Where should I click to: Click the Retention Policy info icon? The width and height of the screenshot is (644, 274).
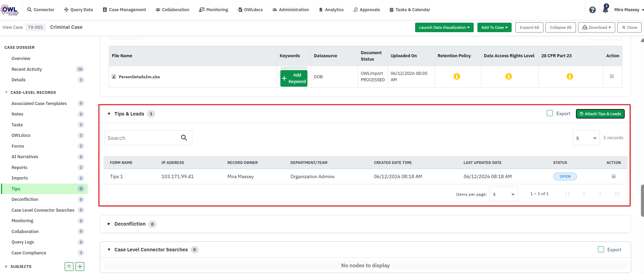coord(457,77)
